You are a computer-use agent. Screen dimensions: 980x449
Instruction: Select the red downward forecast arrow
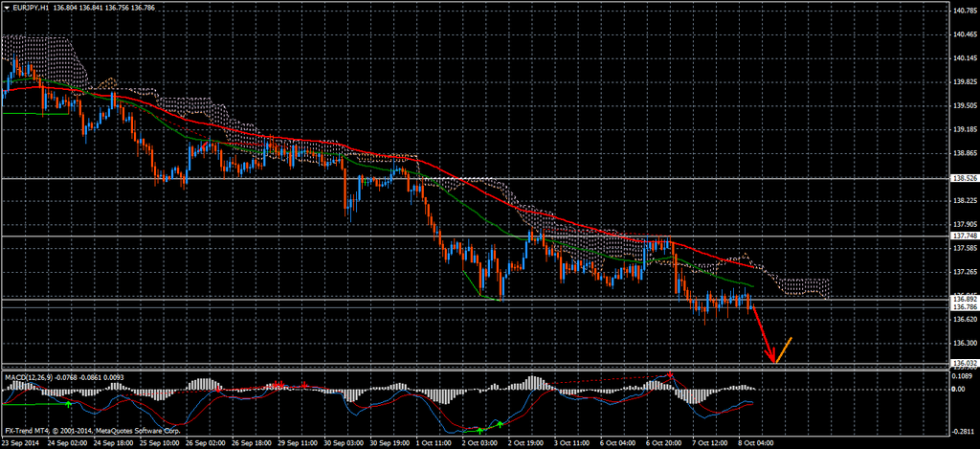[763, 334]
